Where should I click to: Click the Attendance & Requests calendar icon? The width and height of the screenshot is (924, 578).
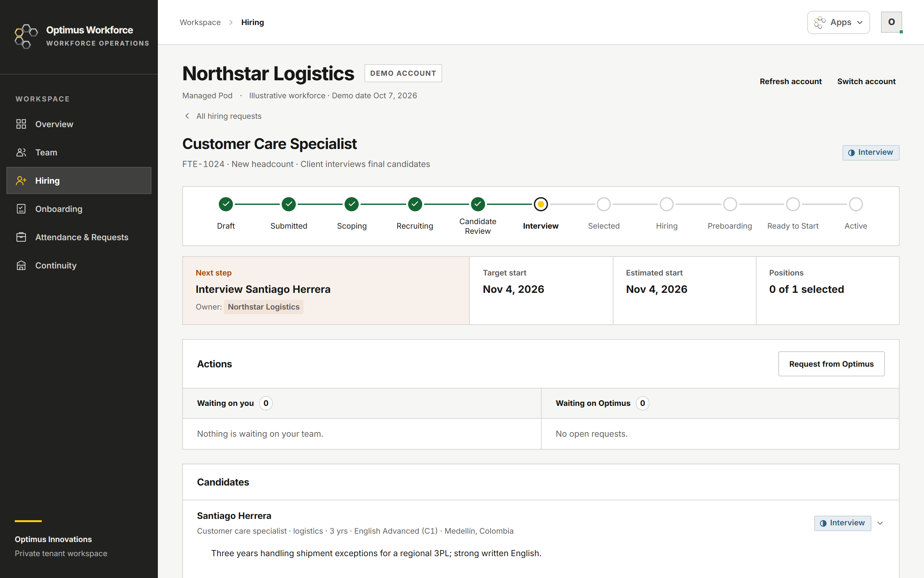point(21,237)
